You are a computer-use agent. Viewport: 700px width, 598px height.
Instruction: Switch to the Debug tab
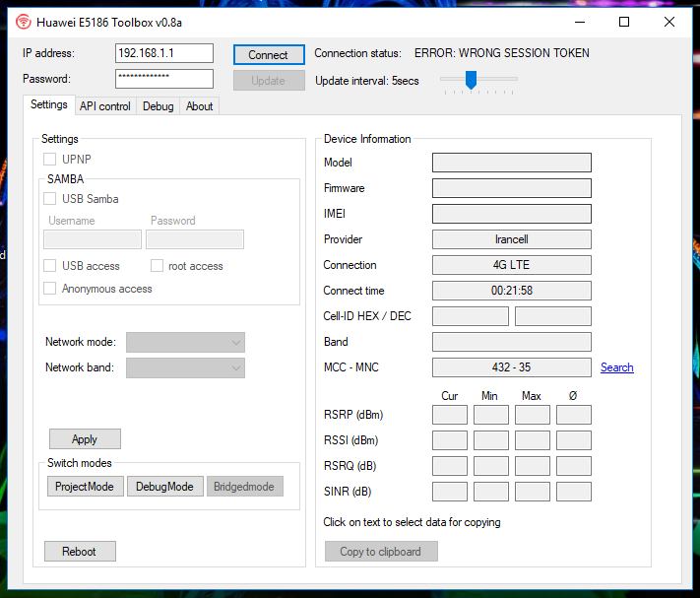coord(159,106)
